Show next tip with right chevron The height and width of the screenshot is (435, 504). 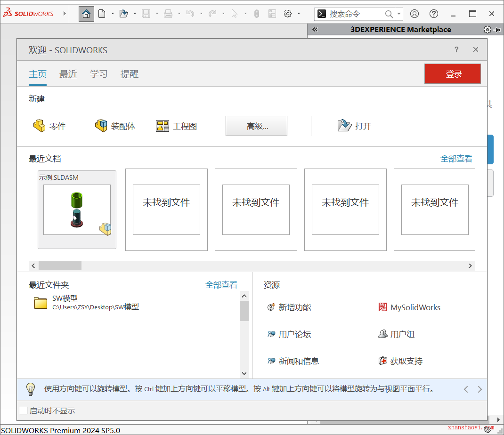[480, 389]
